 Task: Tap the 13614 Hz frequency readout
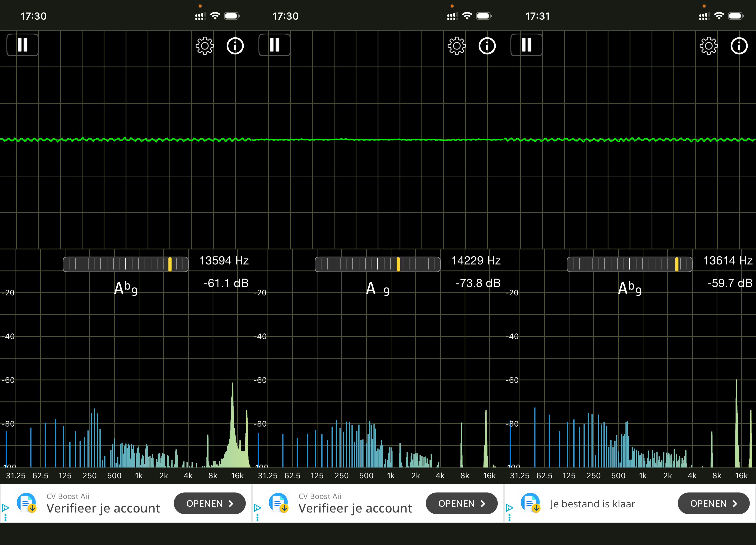click(728, 260)
